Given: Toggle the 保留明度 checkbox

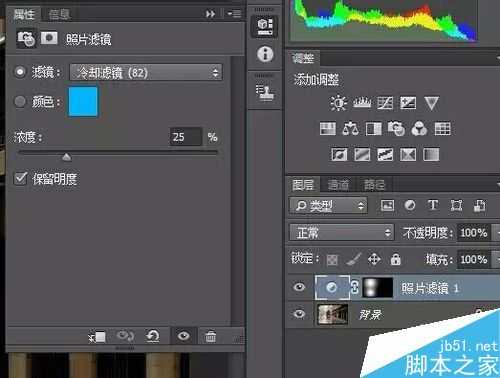Looking at the screenshot, I should point(20,178).
